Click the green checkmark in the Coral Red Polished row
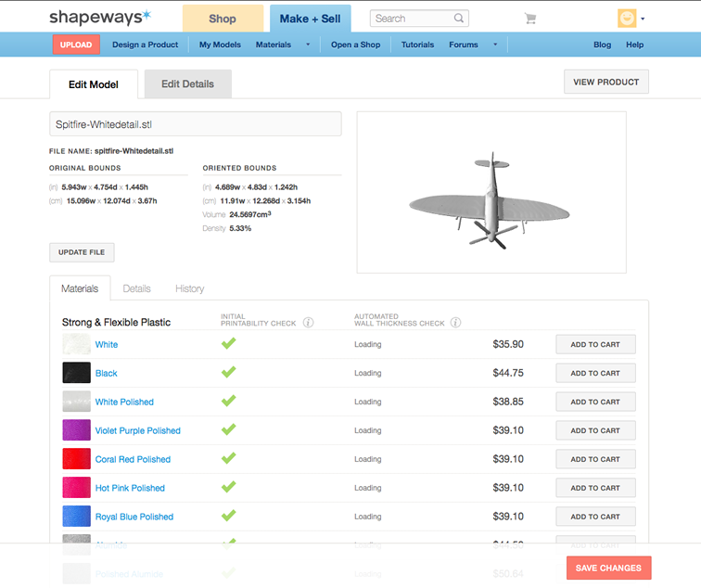Image resolution: width=701 pixels, height=588 pixels. tap(228, 458)
